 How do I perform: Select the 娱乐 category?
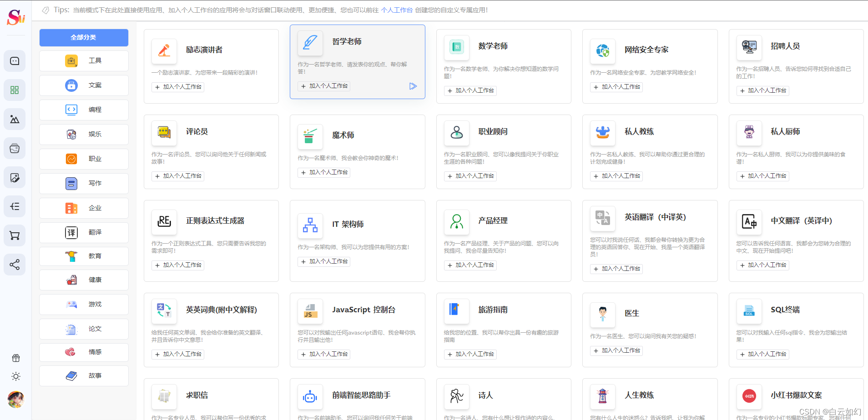pos(84,134)
